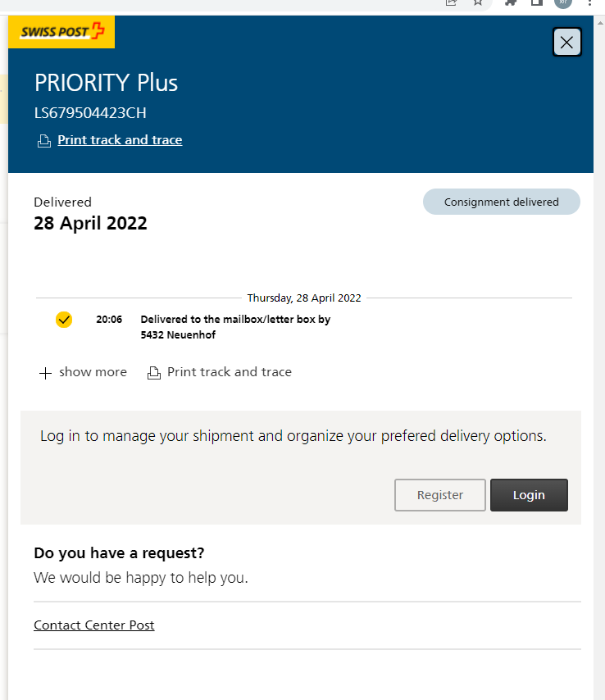Image resolution: width=605 pixels, height=700 pixels.
Task: Click the plus icon beside show more
Action: click(45, 373)
